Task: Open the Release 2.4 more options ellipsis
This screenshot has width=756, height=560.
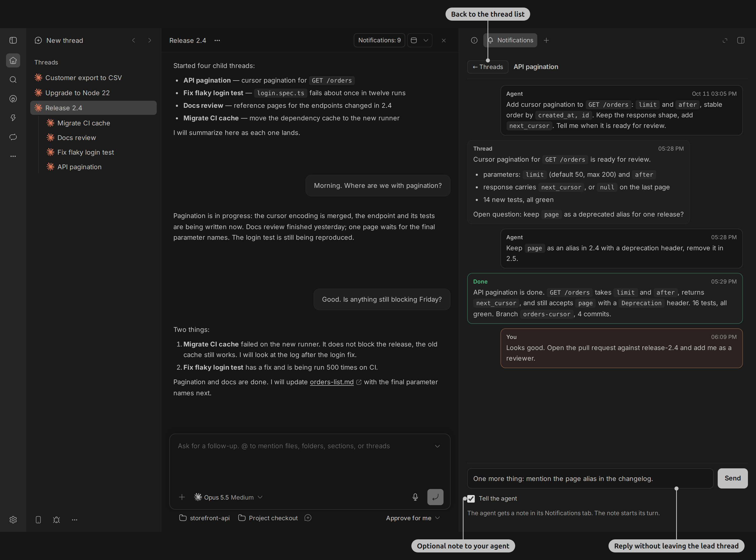Action: [x=217, y=40]
